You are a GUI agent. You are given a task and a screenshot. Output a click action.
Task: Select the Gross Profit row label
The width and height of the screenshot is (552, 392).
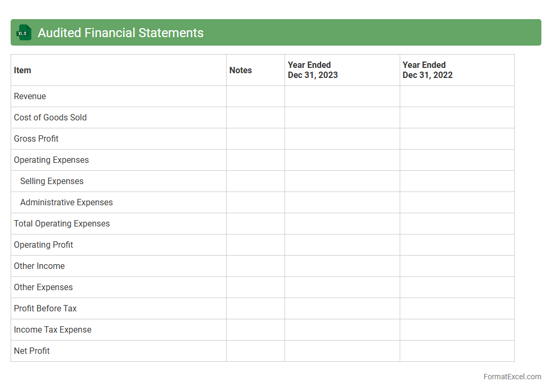[36, 139]
